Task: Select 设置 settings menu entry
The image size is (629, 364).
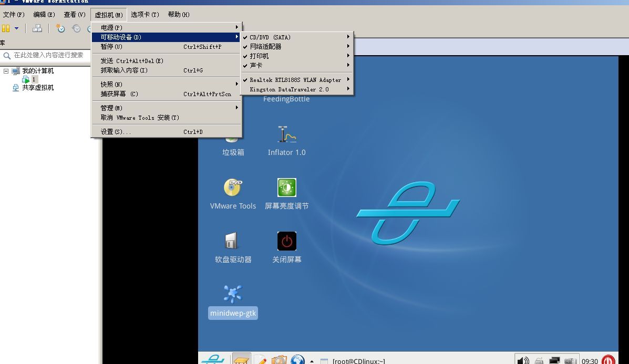Action: (x=116, y=132)
